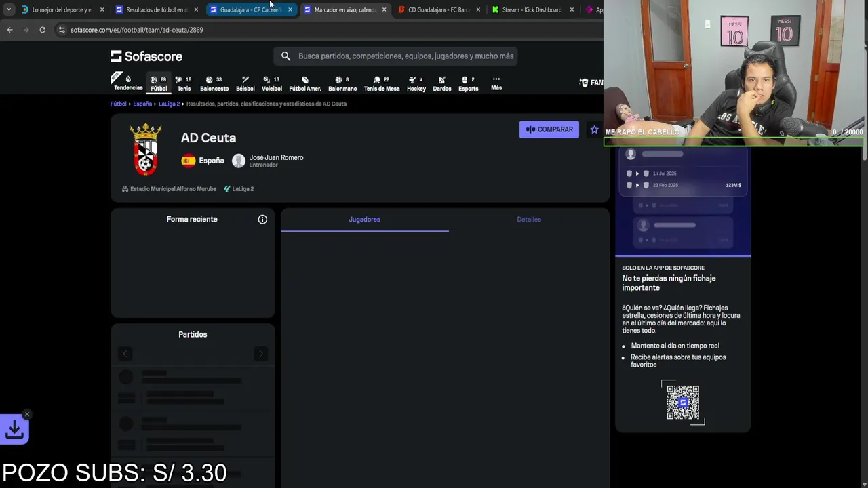Open LaLiga 2 league link under team

tap(239, 189)
